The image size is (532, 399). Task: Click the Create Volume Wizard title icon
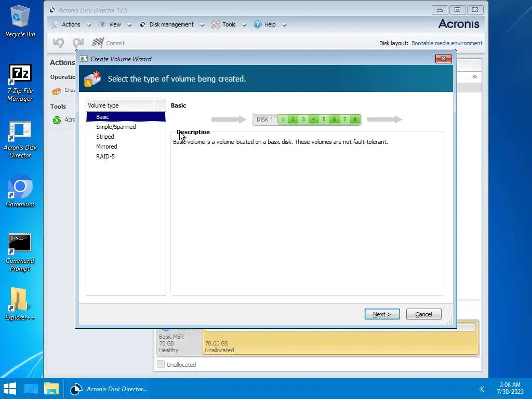(84, 59)
